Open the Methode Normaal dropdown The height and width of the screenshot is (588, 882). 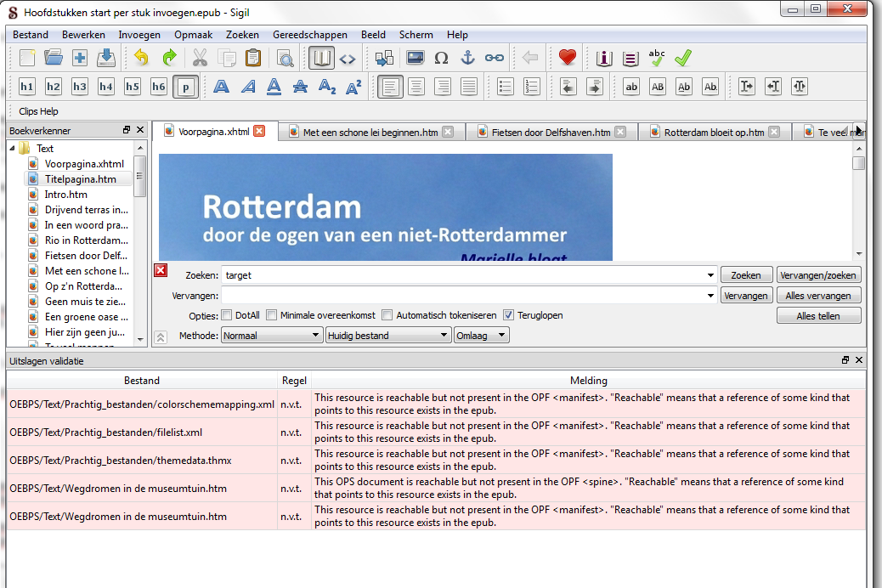click(x=272, y=336)
